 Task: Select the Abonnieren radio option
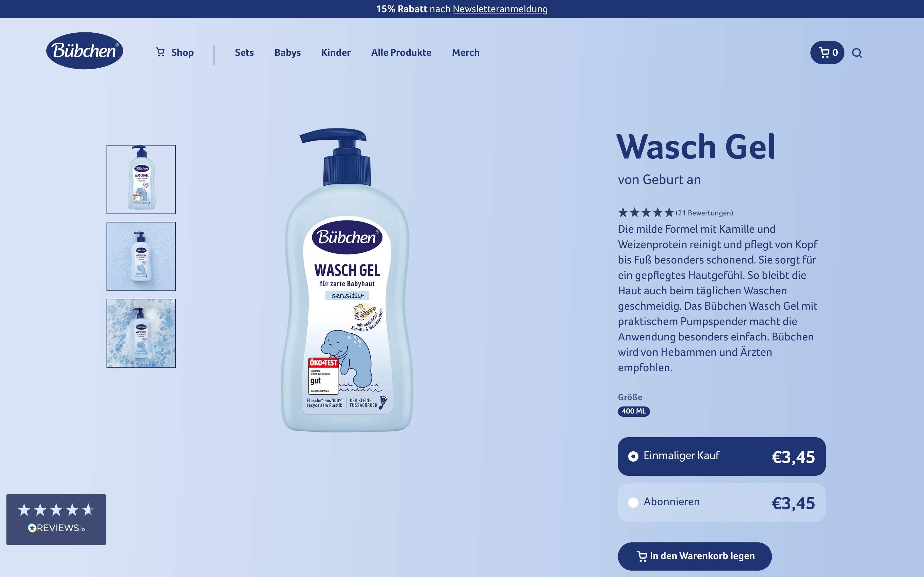tap(722, 503)
